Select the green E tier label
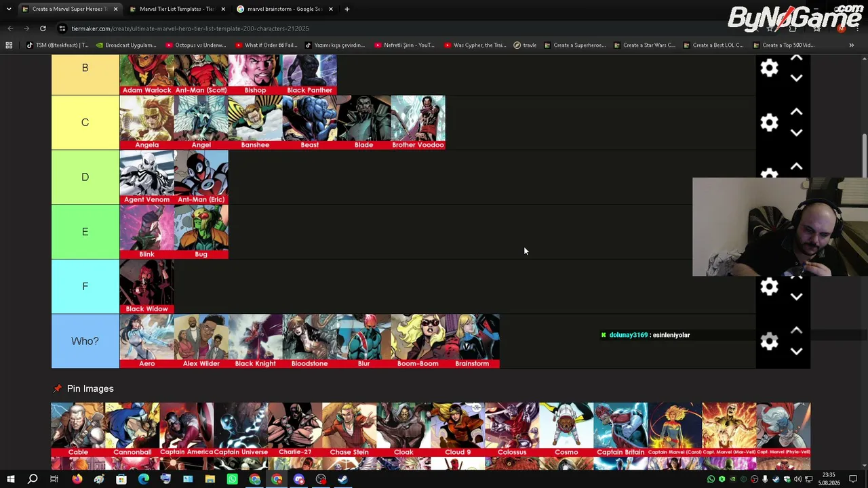The image size is (868, 488). coord(85,232)
